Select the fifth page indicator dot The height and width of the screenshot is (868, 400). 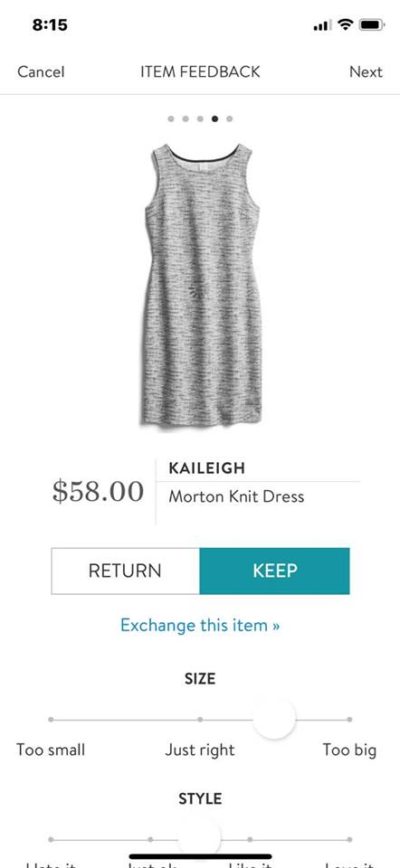coord(229,118)
